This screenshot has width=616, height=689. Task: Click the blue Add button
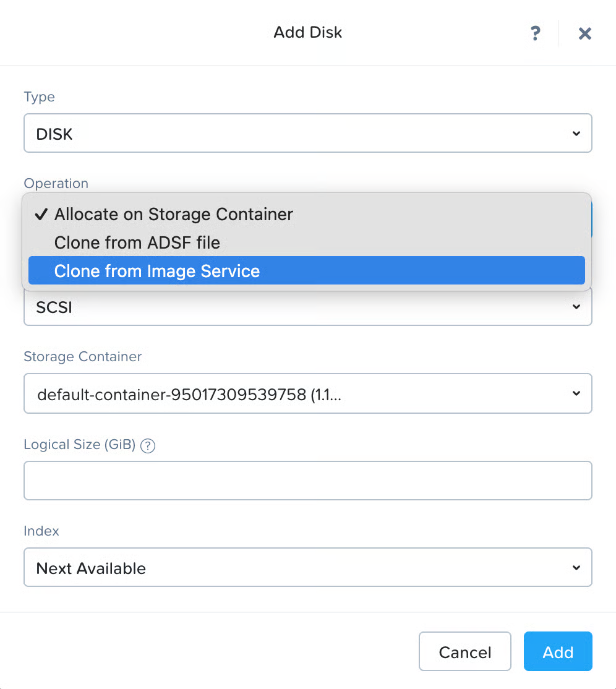point(557,652)
